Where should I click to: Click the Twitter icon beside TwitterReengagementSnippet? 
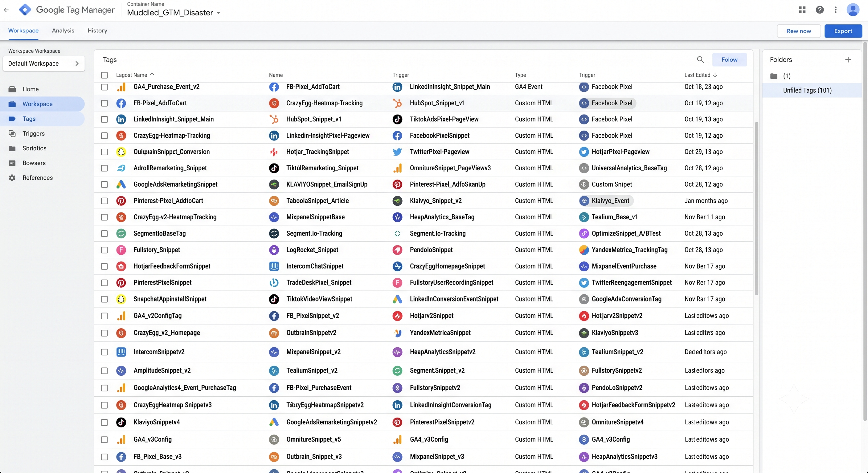[x=583, y=283]
